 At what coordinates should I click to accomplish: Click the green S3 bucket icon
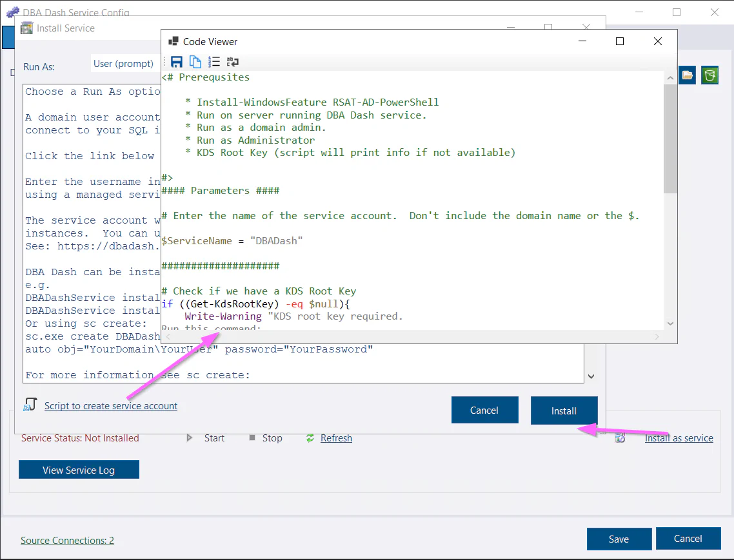click(709, 75)
